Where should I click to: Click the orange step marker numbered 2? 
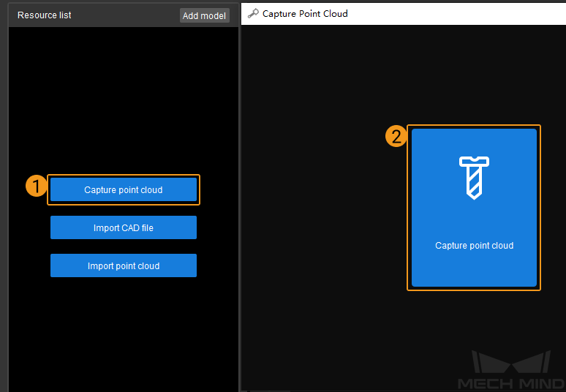click(396, 136)
